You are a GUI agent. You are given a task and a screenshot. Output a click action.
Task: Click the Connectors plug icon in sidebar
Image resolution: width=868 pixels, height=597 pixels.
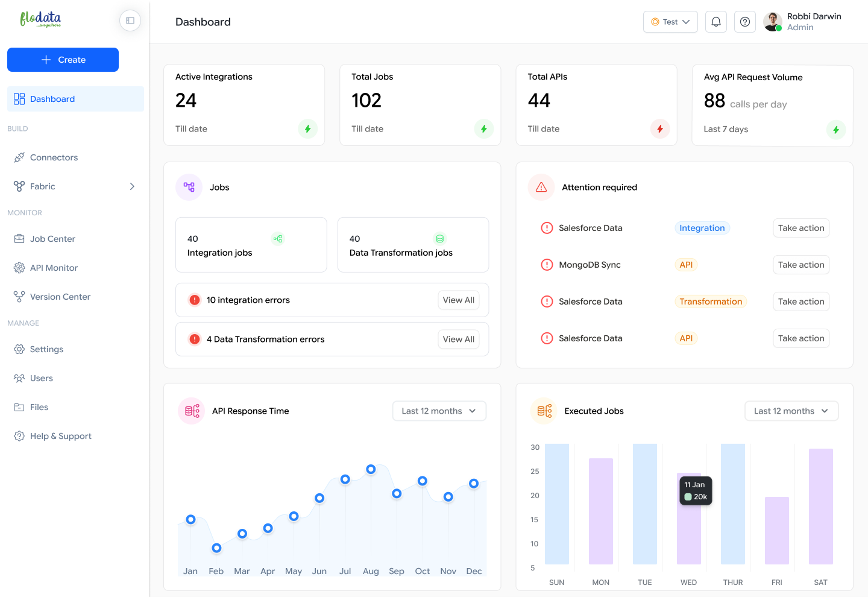(x=19, y=157)
